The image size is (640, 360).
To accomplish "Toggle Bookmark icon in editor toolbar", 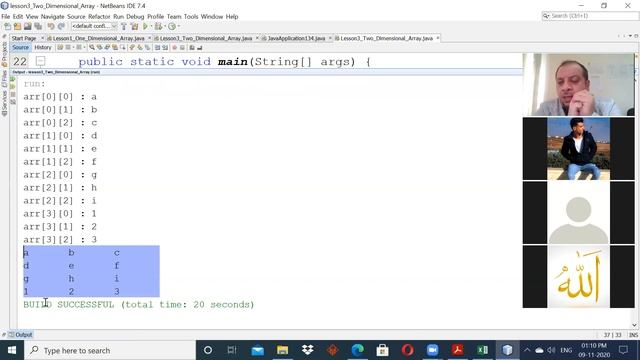I will (147, 48).
